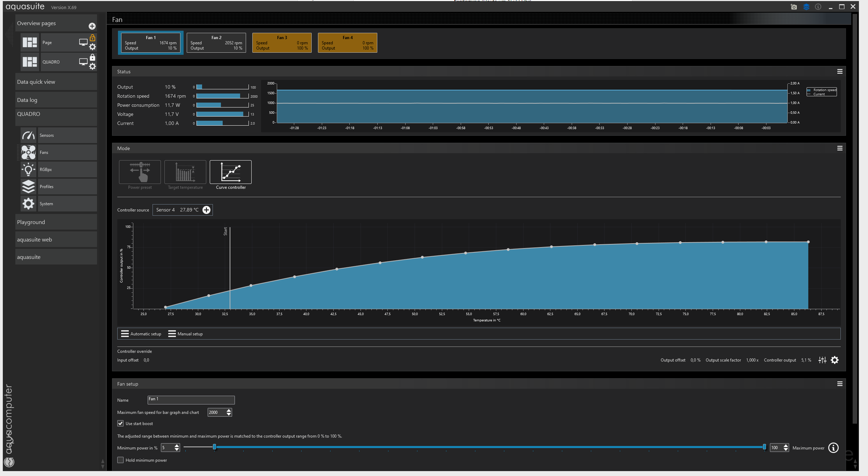The image size is (868, 476).
Task: Choose the Target temperature mode icon
Action: [x=185, y=172]
